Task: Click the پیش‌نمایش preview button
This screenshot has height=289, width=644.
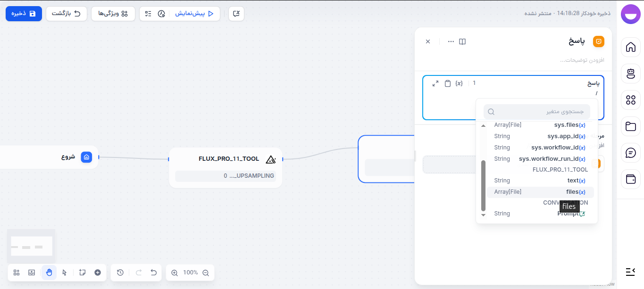Action: click(193, 14)
